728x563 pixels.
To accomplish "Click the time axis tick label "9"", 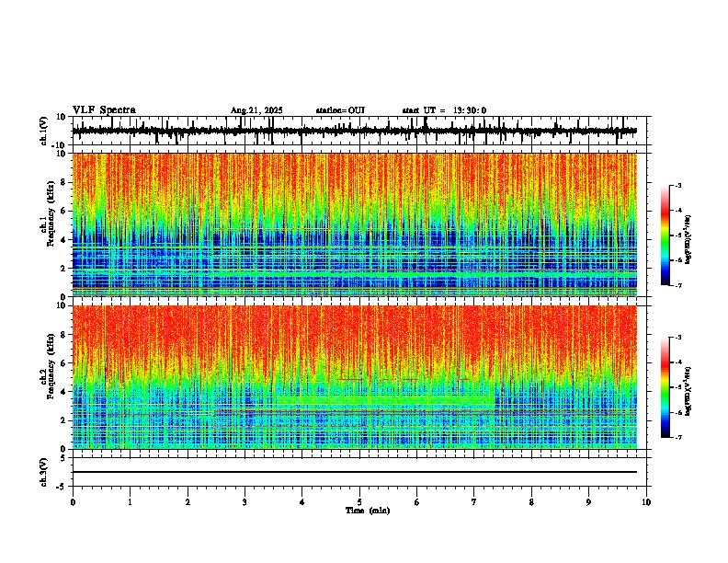I will click(x=588, y=502).
